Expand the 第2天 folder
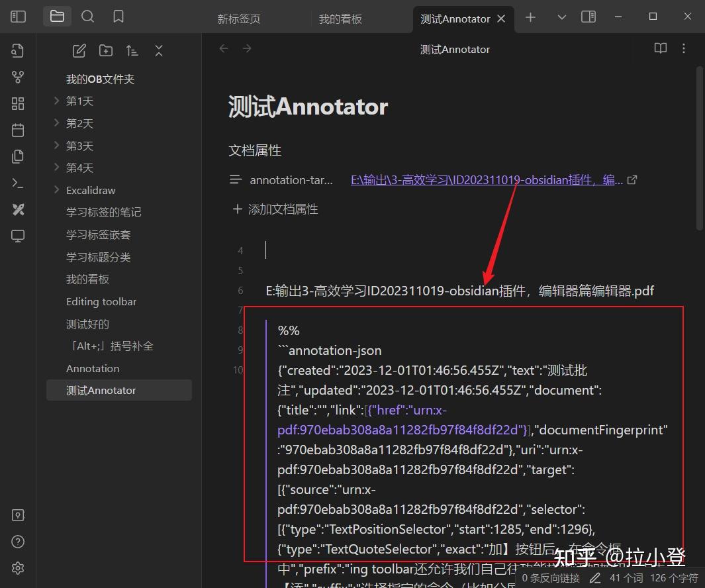The width and height of the screenshot is (705, 588). [x=57, y=122]
